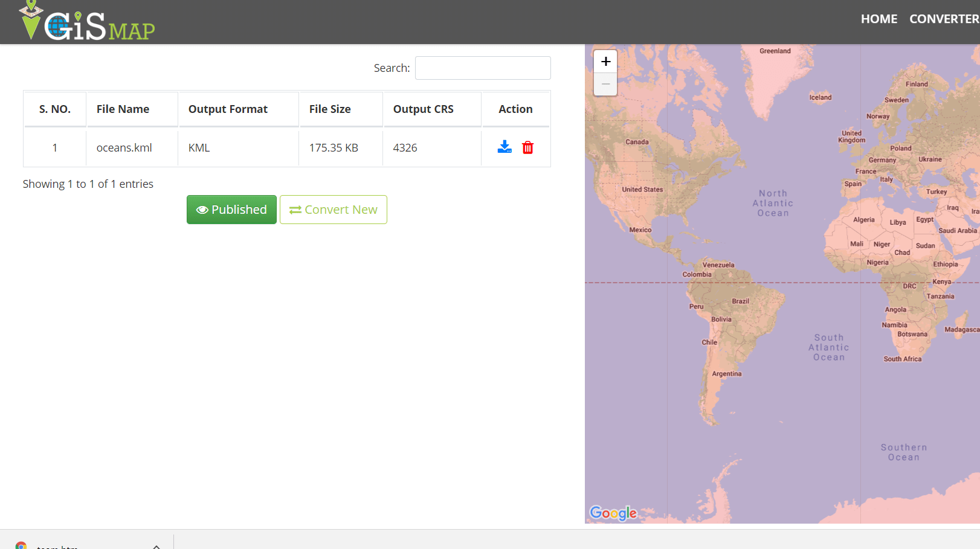
Task: Zoom in on the map with the plus control
Action: pos(605,60)
